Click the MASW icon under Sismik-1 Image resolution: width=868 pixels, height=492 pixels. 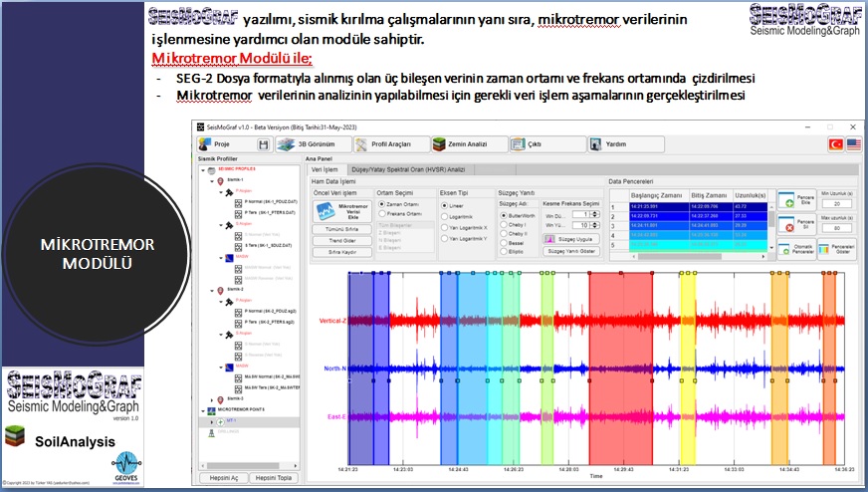(x=229, y=258)
